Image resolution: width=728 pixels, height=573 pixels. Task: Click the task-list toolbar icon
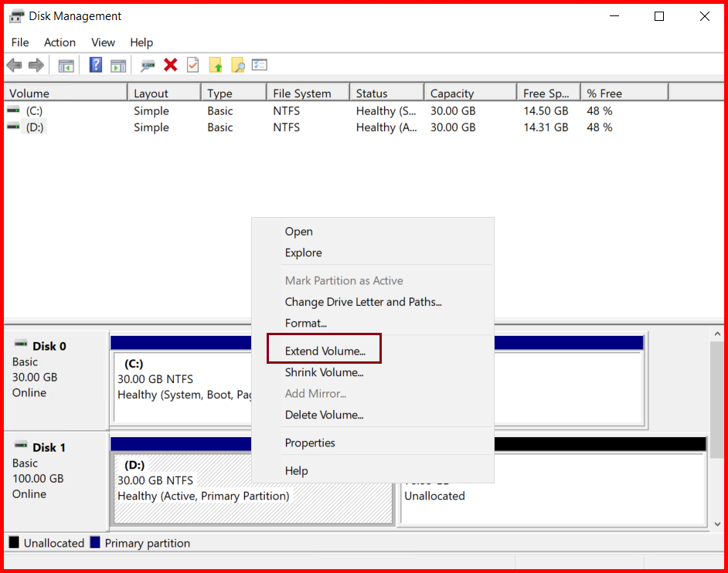point(258,65)
